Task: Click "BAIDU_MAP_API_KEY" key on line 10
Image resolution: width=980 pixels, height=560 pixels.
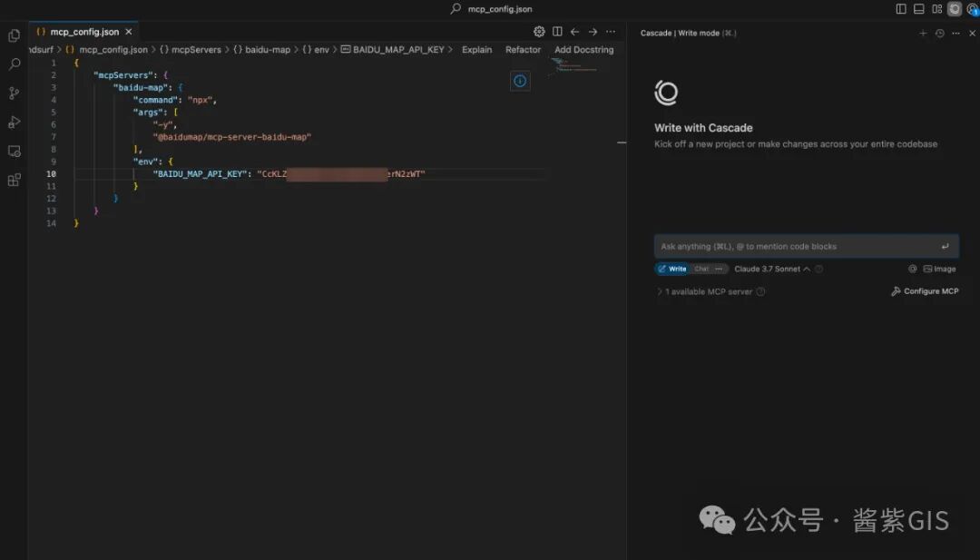Action: (200, 173)
